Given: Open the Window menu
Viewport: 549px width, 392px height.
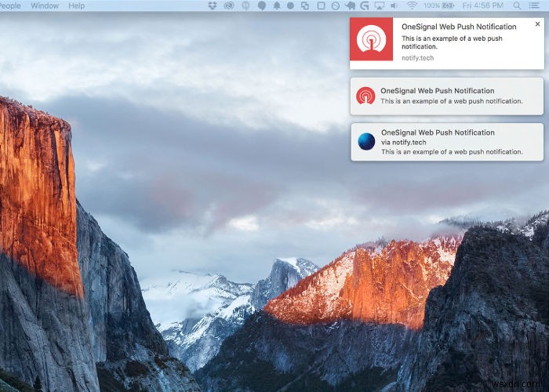Looking at the screenshot, I should pyautogui.click(x=45, y=5).
